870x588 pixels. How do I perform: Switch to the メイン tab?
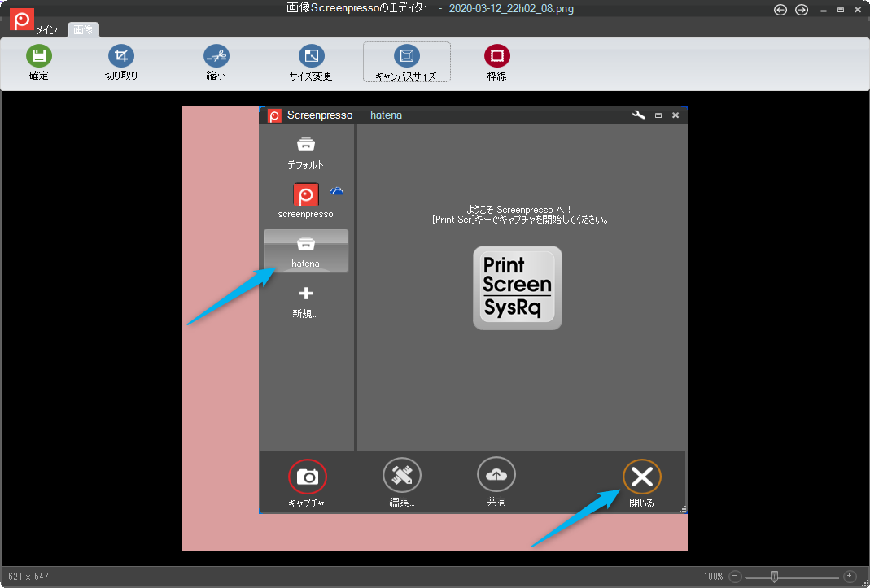(x=46, y=30)
